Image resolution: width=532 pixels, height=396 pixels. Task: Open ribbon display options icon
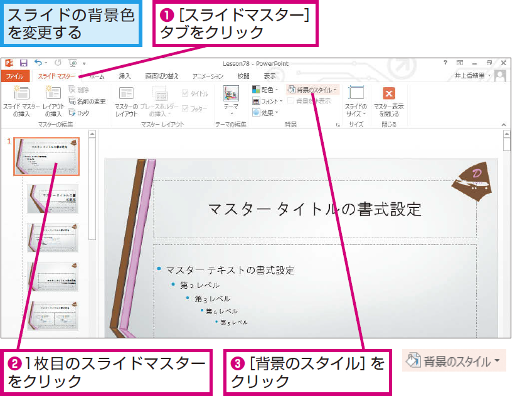pos(460,63)
